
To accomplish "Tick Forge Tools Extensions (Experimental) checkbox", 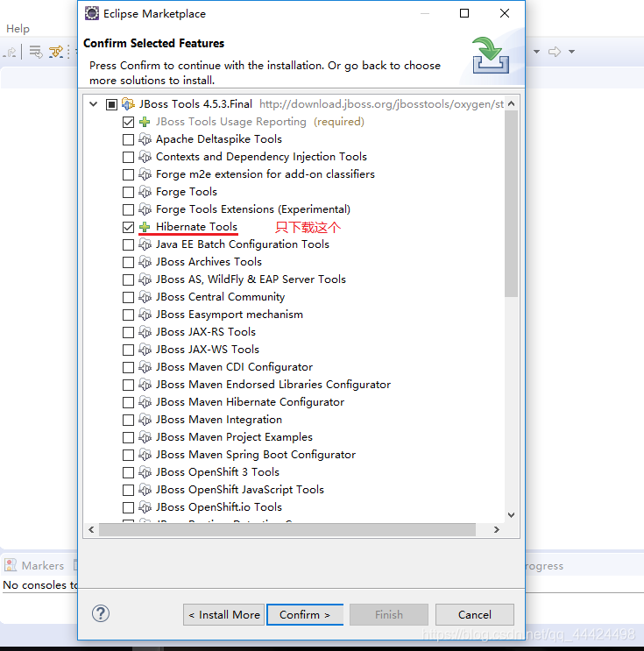I will (x=128, y=209).
